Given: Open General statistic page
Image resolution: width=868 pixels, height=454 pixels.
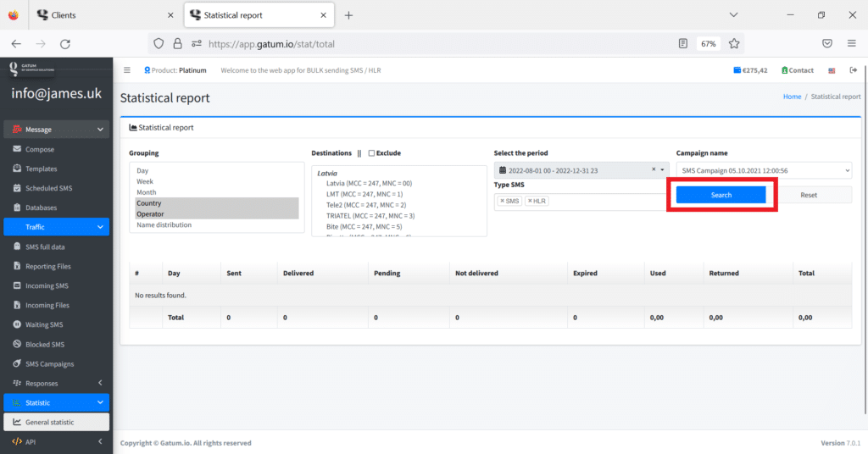Looking at the screenshot, I should [57, 422].
